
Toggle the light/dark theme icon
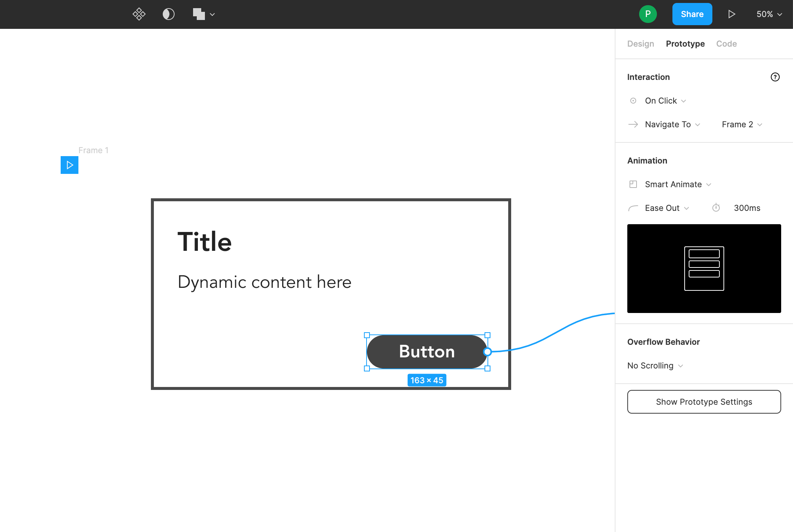tap(168, 14)
